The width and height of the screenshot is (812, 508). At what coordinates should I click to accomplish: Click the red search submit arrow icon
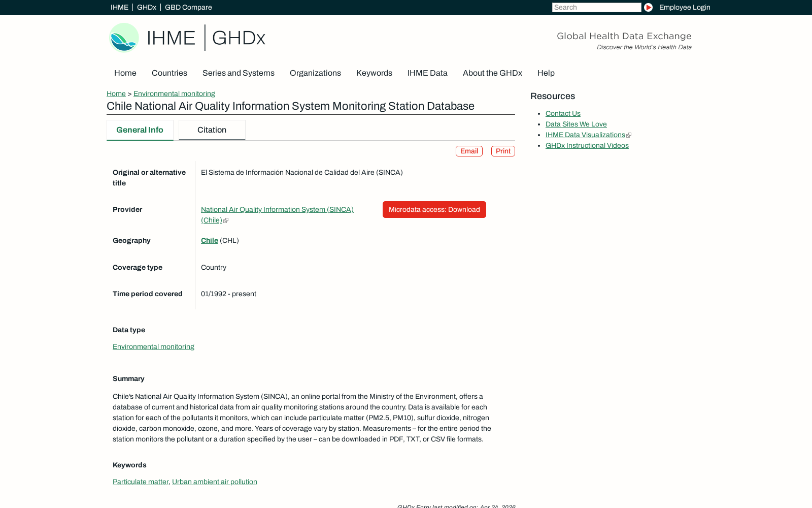pyautogui.click(x=648, y=7)
